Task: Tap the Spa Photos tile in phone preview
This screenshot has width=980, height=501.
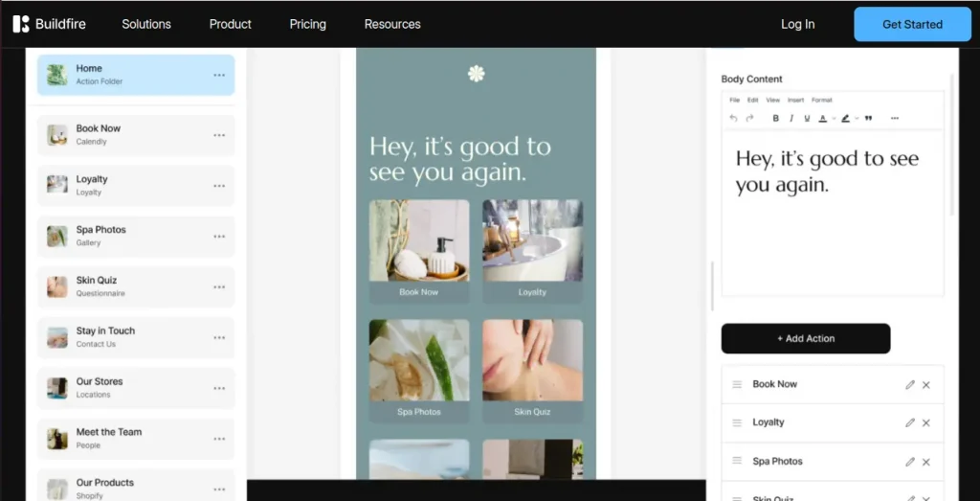Action: 419,372
